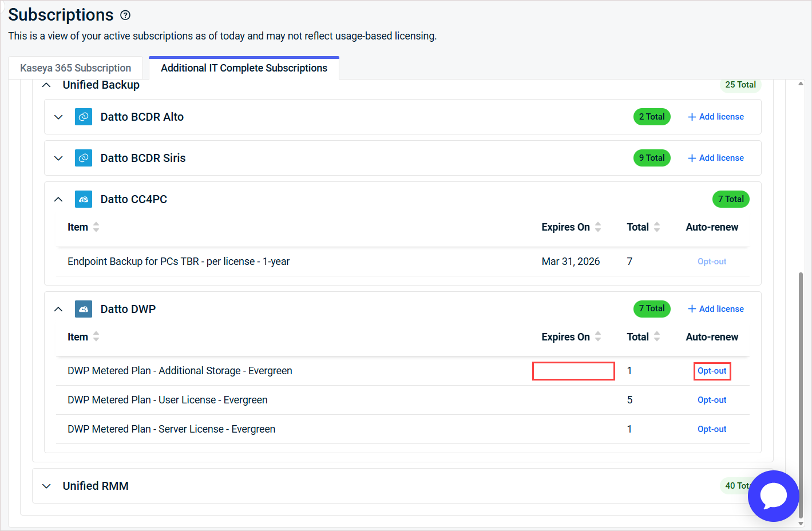Click the Datto BCDR Alto product icon
This screenshot has width=812, height=531.
pos(84,117)
